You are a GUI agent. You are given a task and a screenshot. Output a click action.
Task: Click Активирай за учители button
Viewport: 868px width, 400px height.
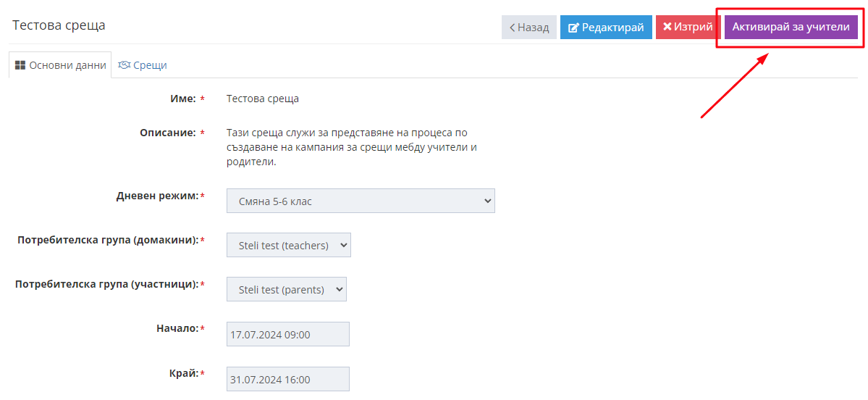(x=791, y=27)
